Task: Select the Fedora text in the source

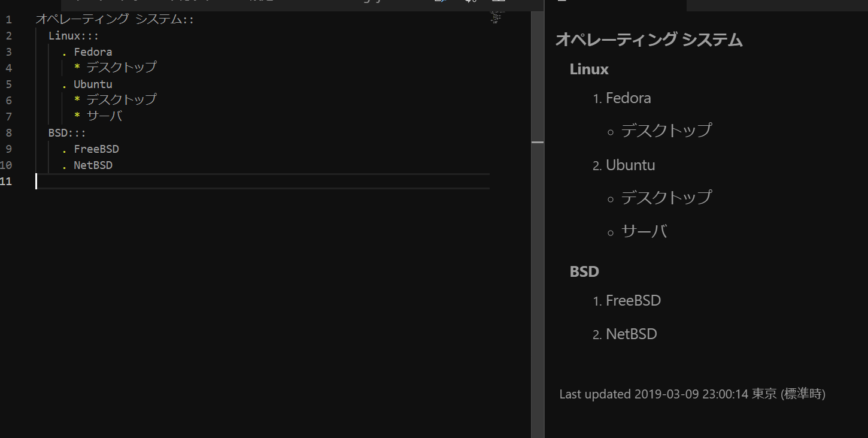Action: coord(93,52)
